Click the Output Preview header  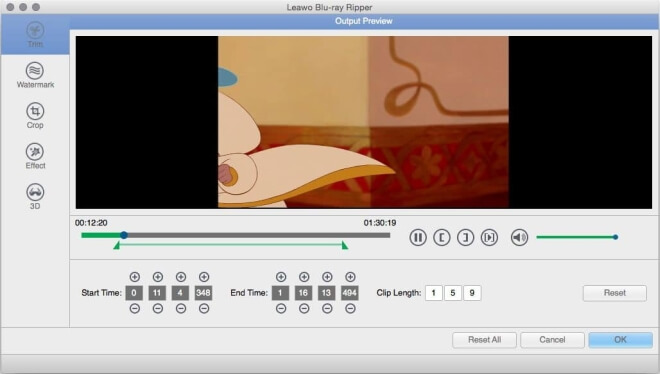click(364, 21)
